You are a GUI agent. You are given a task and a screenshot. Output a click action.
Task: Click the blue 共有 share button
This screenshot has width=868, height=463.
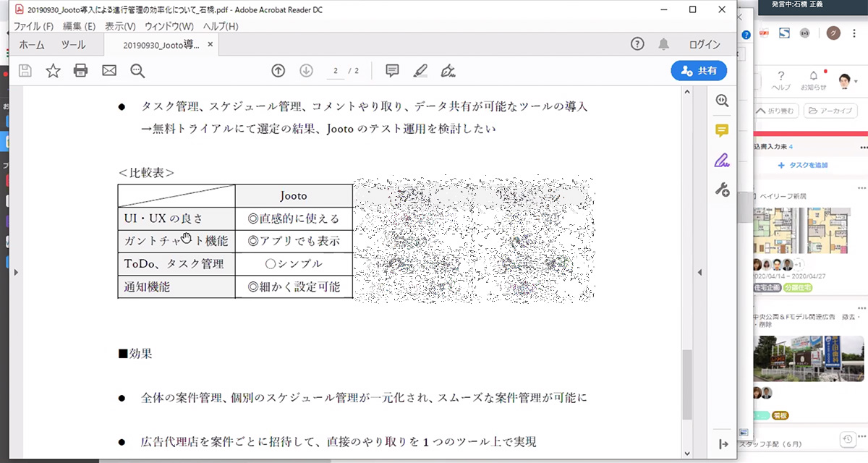(x=699, y=71)
